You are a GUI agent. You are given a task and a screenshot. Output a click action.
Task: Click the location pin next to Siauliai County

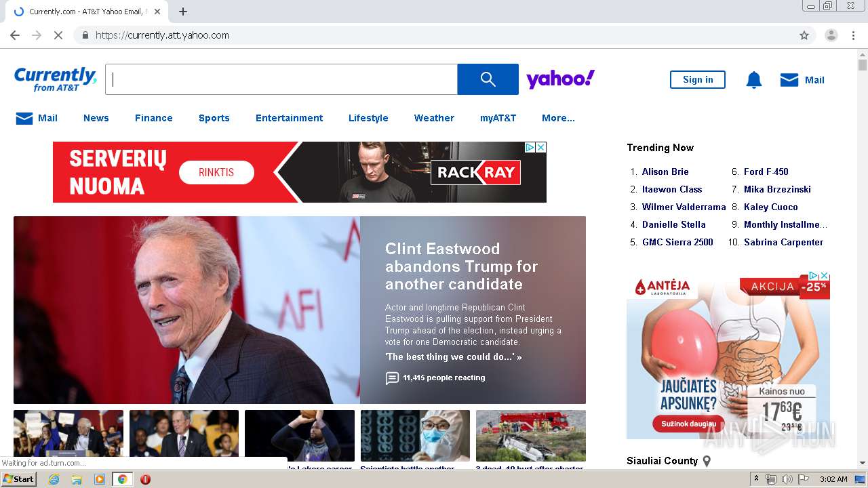pyautogui.click(x=707, y=462)
